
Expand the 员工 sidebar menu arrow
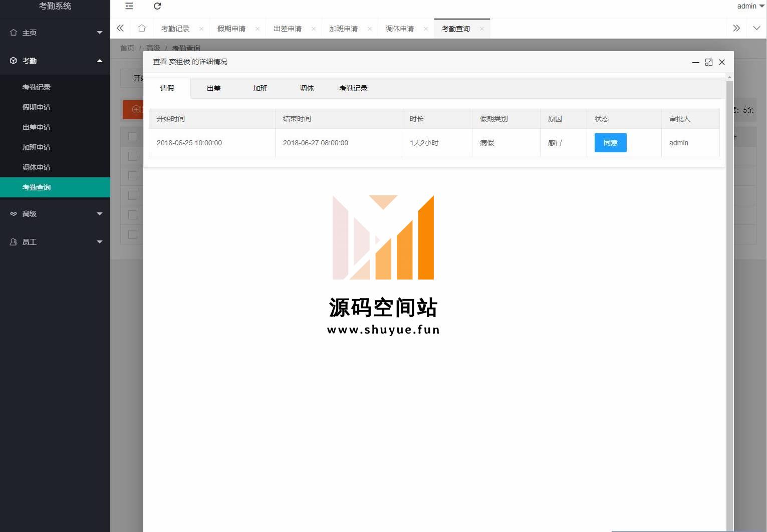pos(100,242)
